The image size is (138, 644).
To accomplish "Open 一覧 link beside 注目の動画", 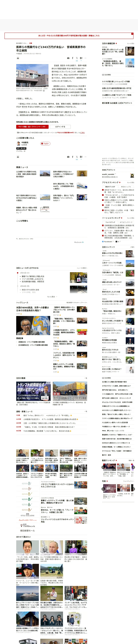I will [x=86, y=378].
